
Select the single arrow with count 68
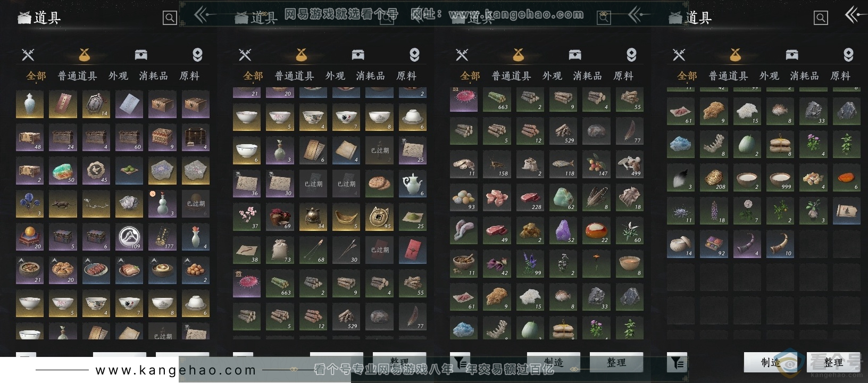tap(313, 250)
